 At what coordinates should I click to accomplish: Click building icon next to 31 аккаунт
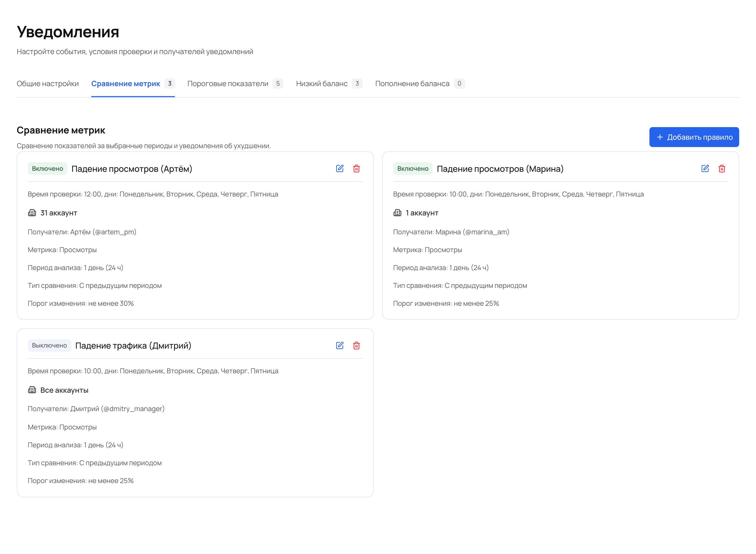pos(32,213)
